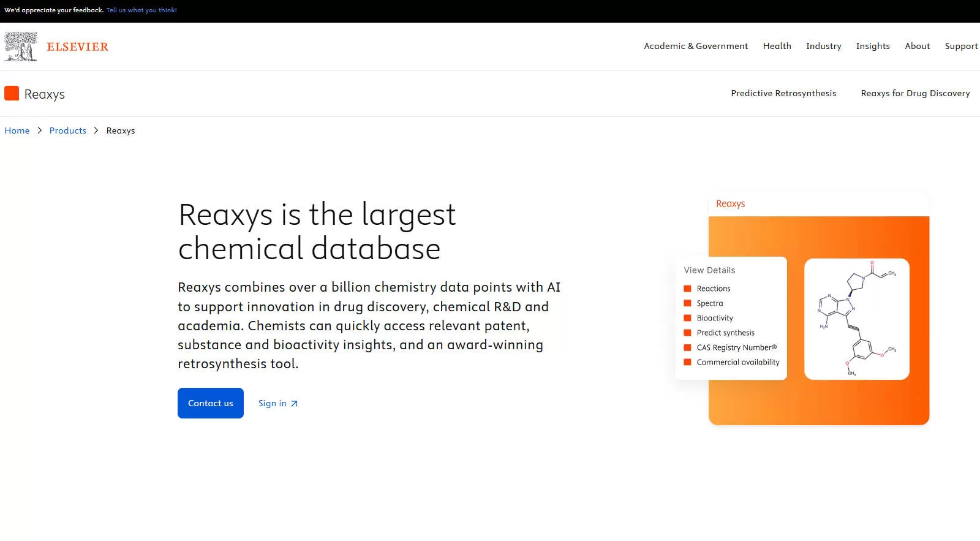Click the Contact us button

[211, 403]
